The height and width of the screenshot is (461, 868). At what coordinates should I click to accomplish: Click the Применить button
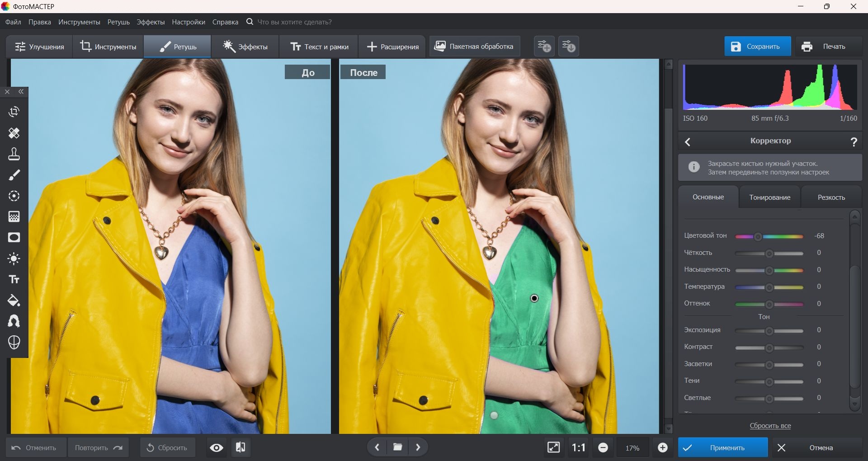(x=722, y=447)
